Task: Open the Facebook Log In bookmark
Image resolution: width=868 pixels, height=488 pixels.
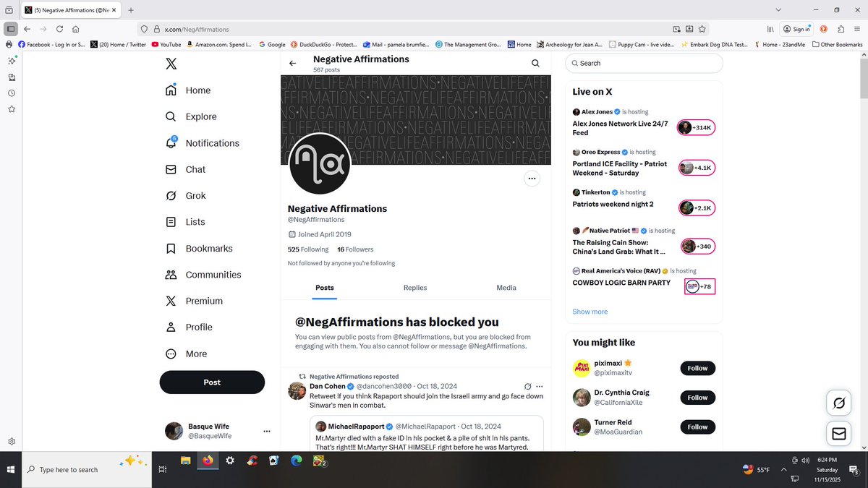Action: pyautogui.click(x=51, y=44)
